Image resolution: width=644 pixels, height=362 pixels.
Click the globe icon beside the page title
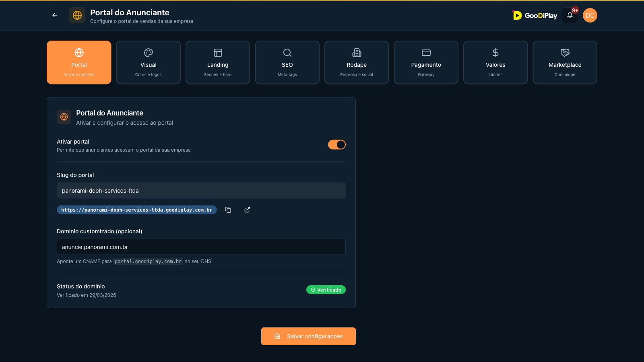(x=77, y=15)
